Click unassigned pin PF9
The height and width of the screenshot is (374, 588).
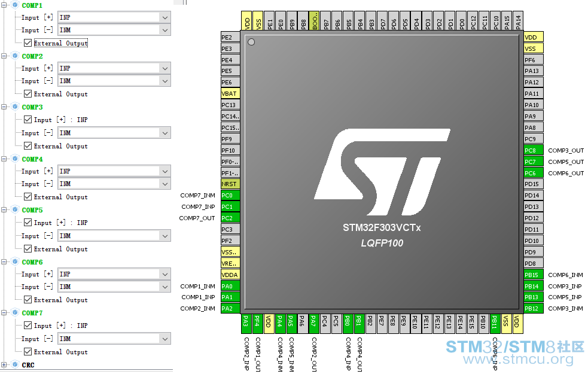click(x=230, y=139)
